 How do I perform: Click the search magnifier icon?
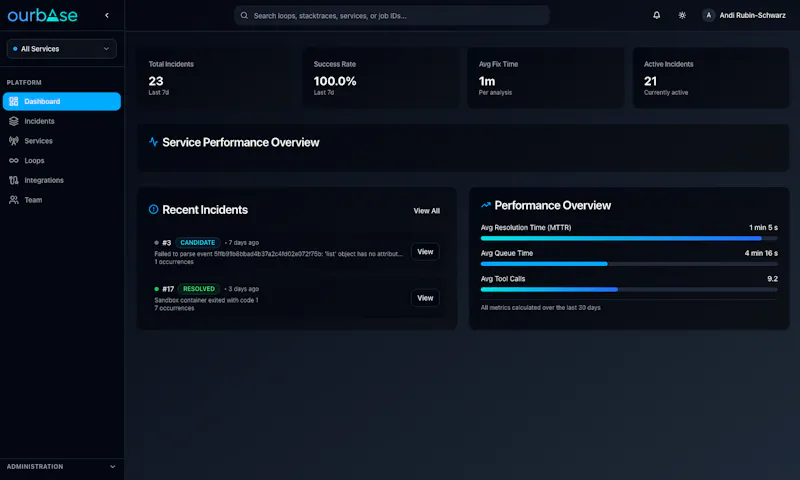(244, 15)
